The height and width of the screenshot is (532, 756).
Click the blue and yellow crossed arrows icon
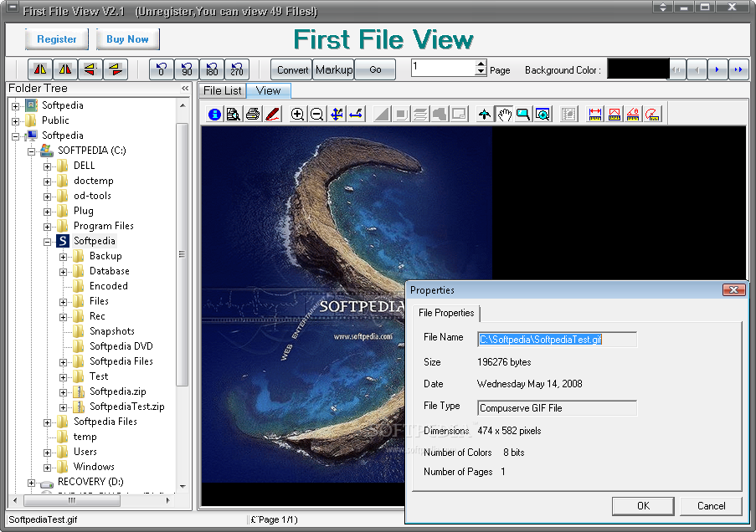click(x=337, y=115)
